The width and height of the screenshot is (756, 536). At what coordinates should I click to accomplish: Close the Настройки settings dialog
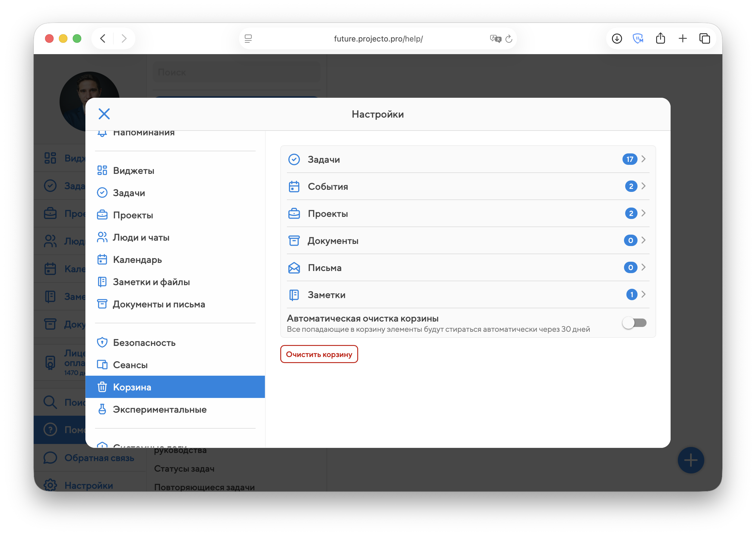(104, 114)
